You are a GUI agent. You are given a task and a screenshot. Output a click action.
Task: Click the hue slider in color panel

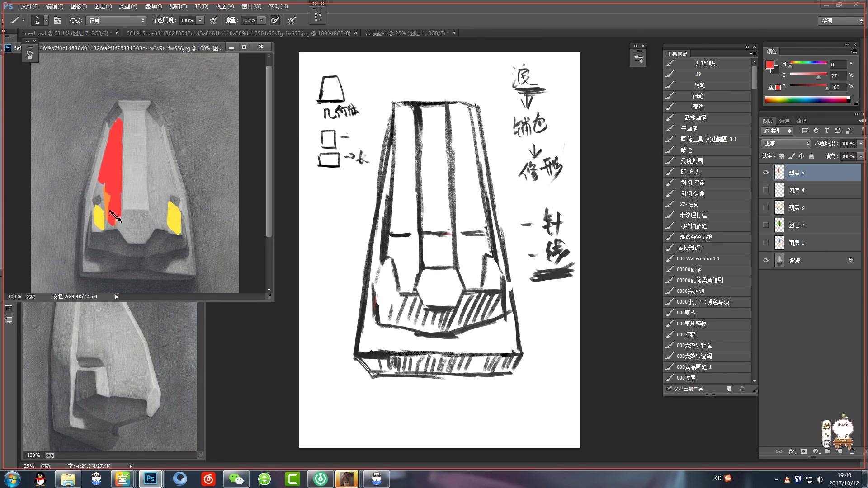pos(808,62)
